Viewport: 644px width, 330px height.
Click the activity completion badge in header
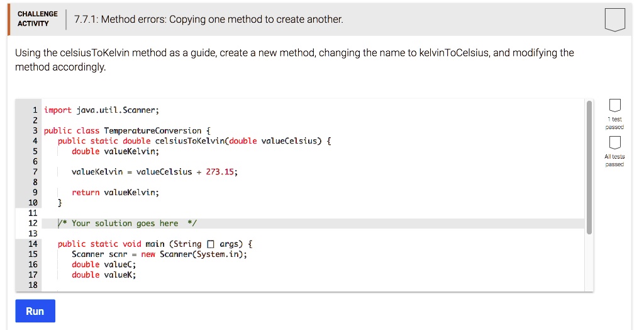tap(615, 19)
